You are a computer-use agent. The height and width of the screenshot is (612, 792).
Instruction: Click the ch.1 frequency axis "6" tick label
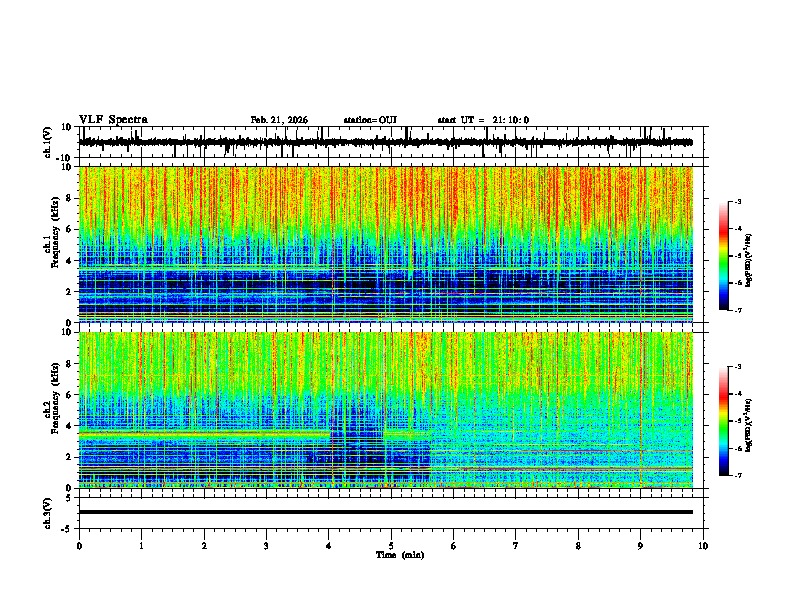coord(69,230)
